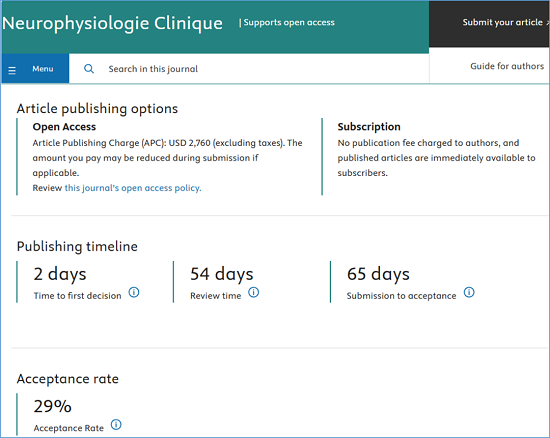Click the 65 days statistic
550x438 pixels.
point(378,274)
